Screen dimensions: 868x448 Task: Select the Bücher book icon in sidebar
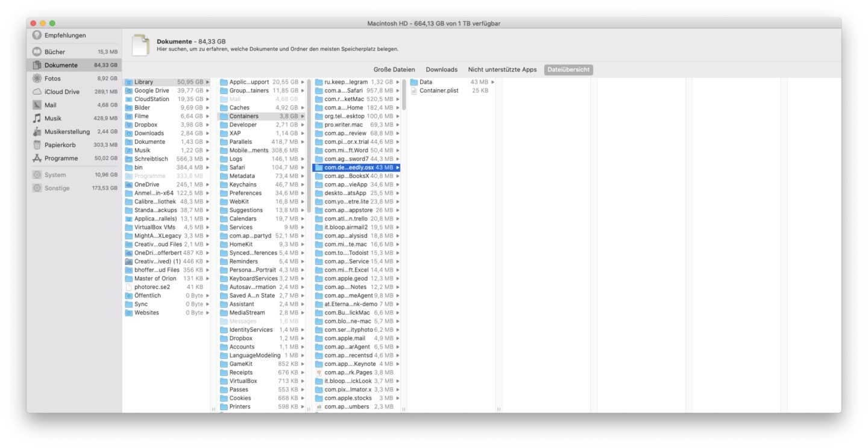(37, 52)
